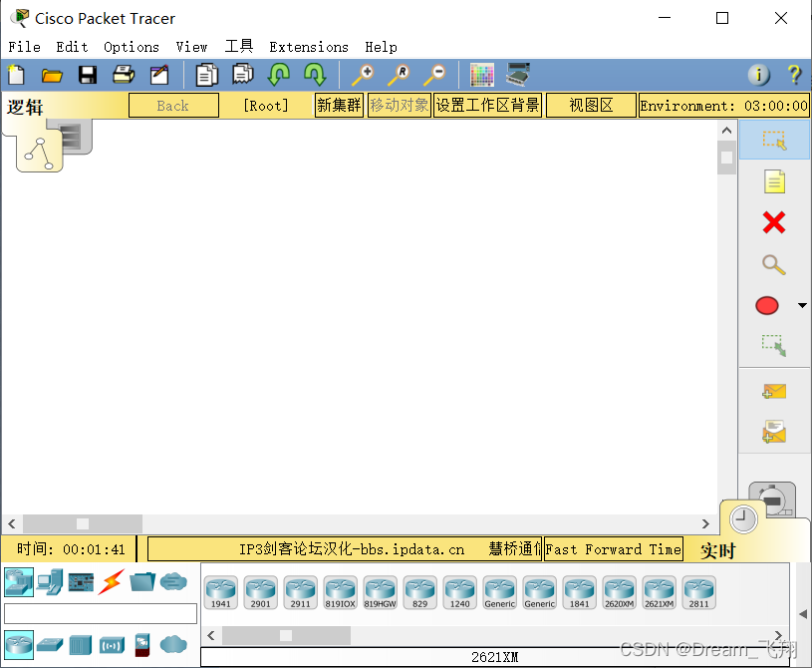Screen dimensions: 812x668
Task: Click the Fast Forward Time button
Action: click(x=614, y=549)
